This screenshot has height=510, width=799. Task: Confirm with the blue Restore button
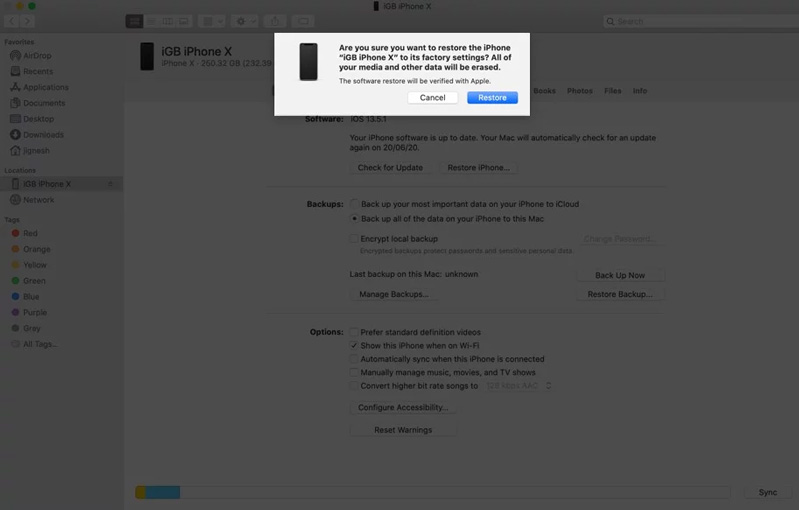pos(492,97)
